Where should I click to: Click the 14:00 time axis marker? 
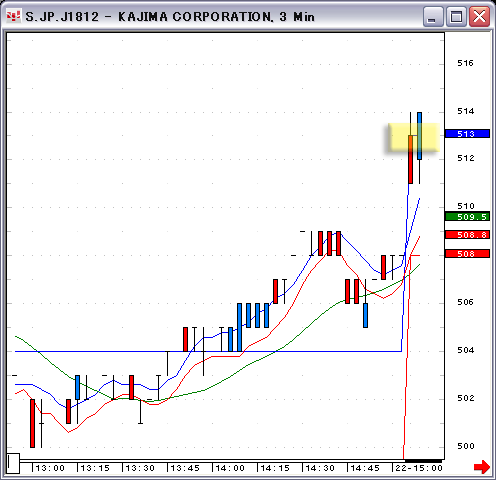230,468
